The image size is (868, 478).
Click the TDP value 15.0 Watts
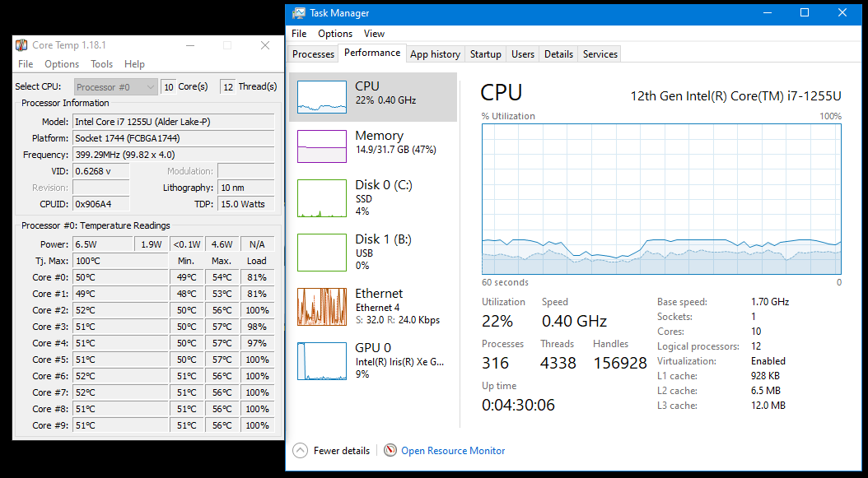245,204
